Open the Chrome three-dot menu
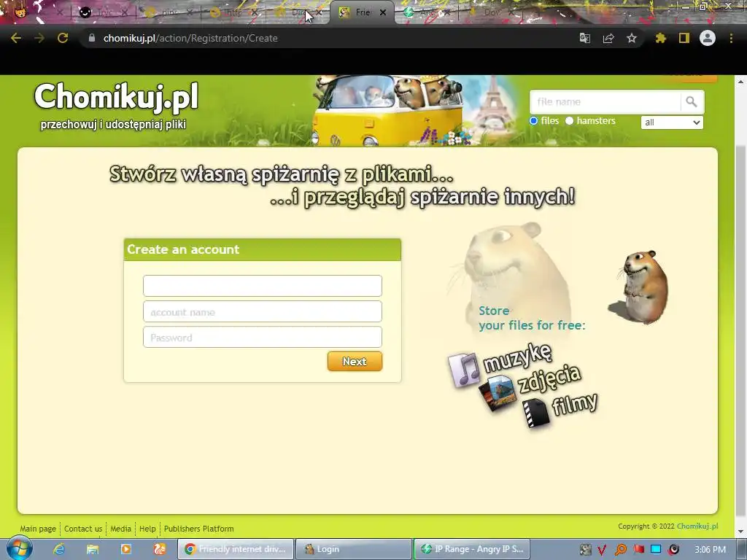This screenshot has height=560, width=747. 731,38
